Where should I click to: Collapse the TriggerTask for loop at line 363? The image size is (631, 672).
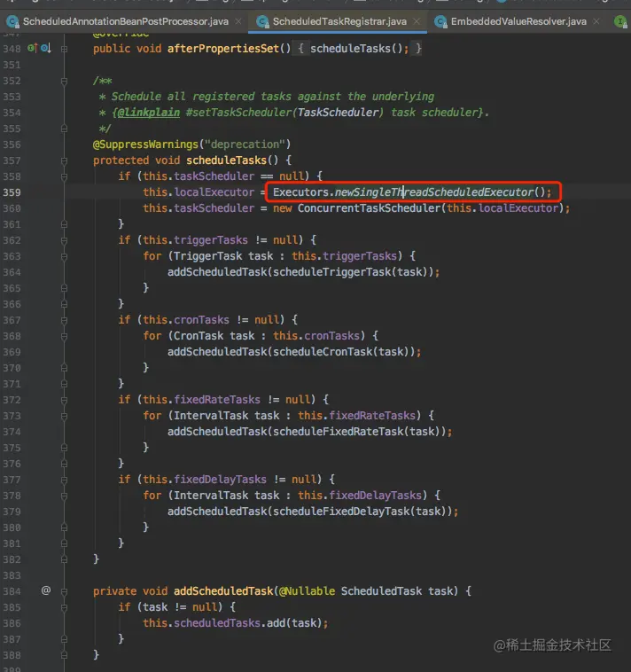65,256
